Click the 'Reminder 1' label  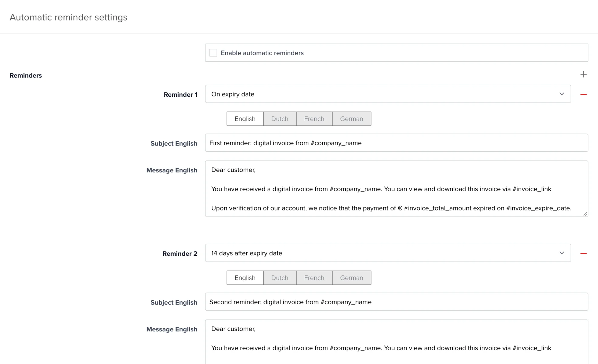pos(180,95)
